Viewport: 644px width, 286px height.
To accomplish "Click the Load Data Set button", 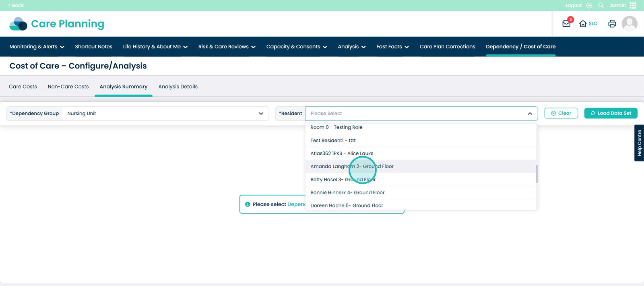I will pos(611,113).
